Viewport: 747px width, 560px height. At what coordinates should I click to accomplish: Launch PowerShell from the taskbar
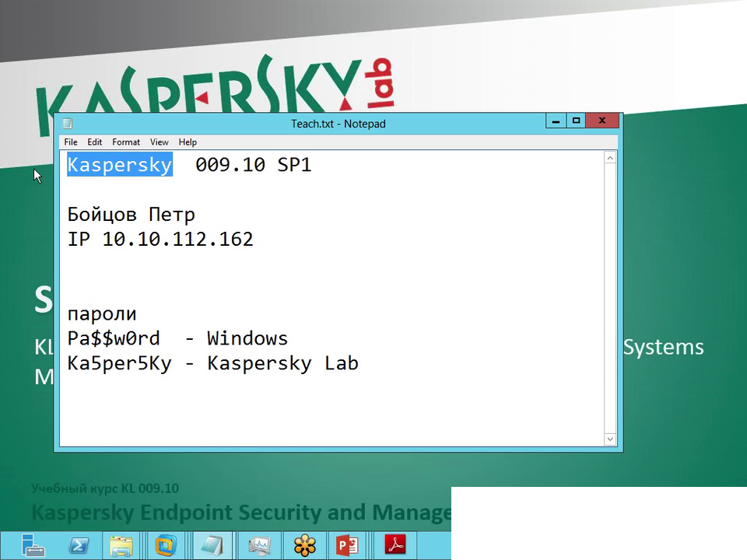tap(79, 546)
